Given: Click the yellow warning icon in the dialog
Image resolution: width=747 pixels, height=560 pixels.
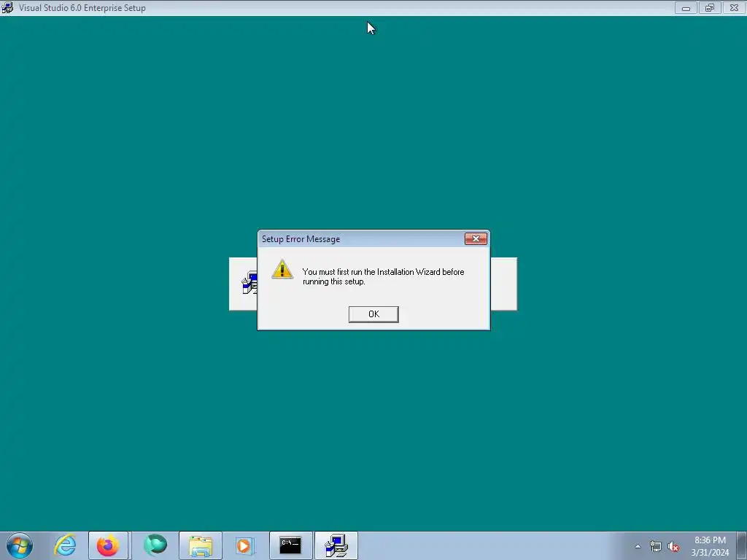Looking at the screenshot, I should pyautogui.click(x=282, y=270).
